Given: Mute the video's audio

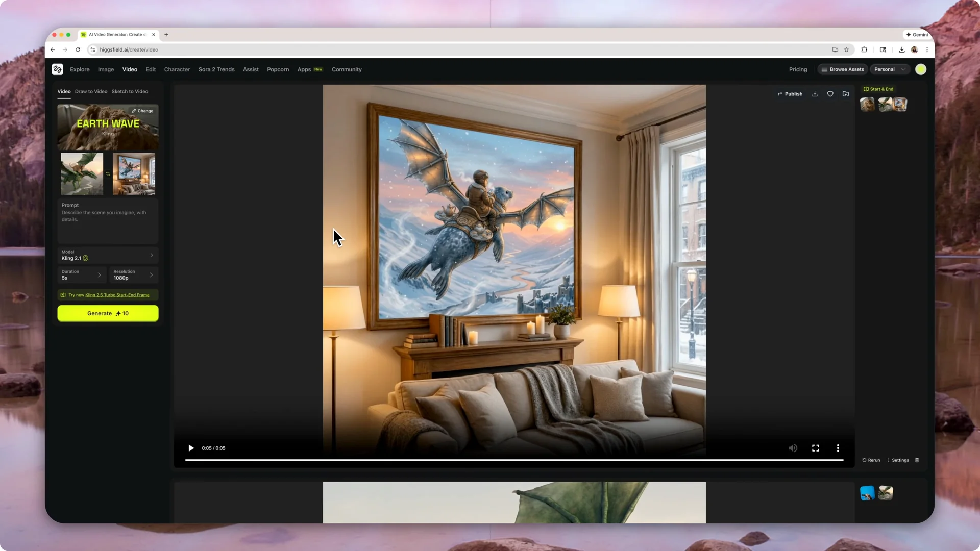Looking at the screenshot, I should click(793, 448).
